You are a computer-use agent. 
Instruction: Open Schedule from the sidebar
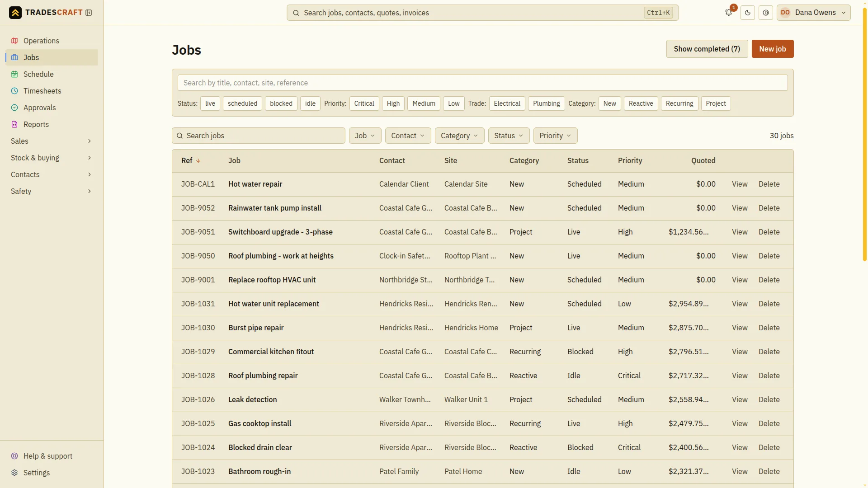tap(52, 74)
